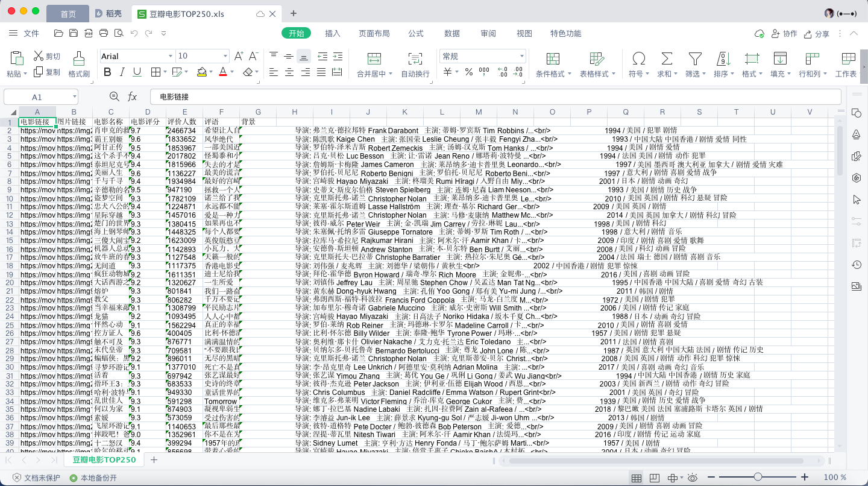Expand the Merge Center (合并居中) dropdown arrow

tap(389, 74)
